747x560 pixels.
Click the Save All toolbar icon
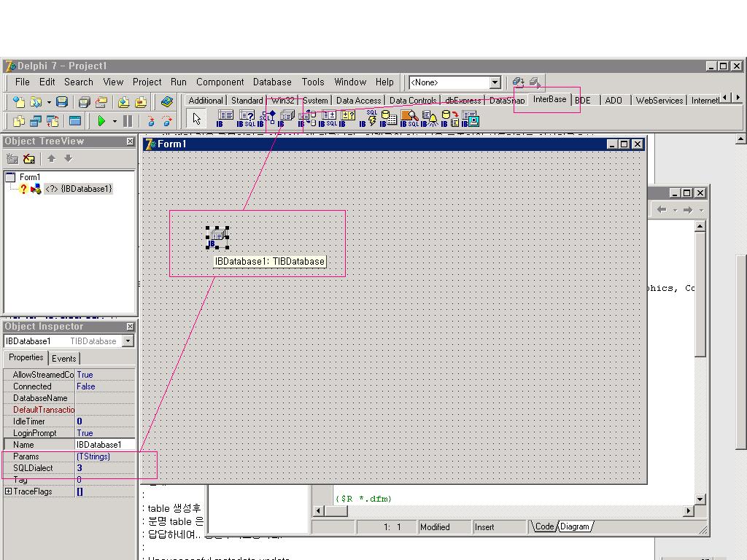point(85,102)
